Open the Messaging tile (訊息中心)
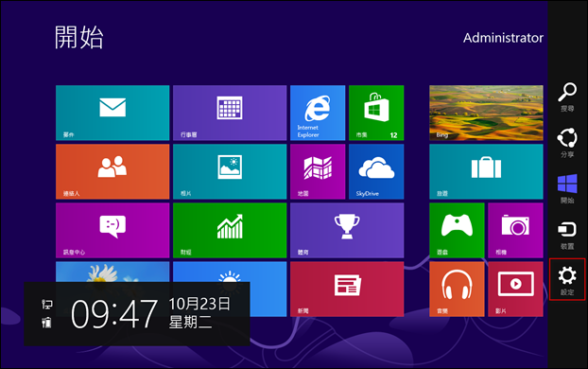 click(112, 230)
